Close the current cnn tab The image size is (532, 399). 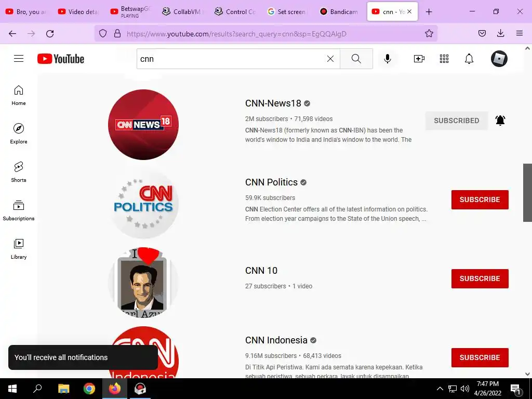(x=409, y=11)
